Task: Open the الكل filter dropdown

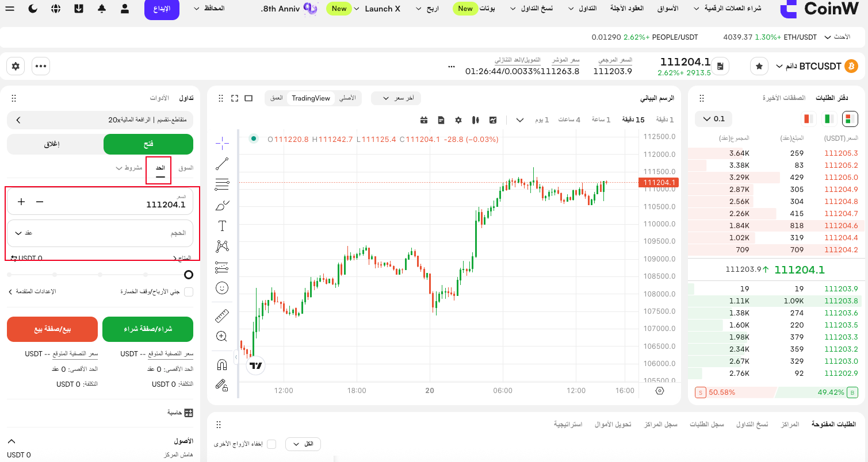Action: click(303, 444)
